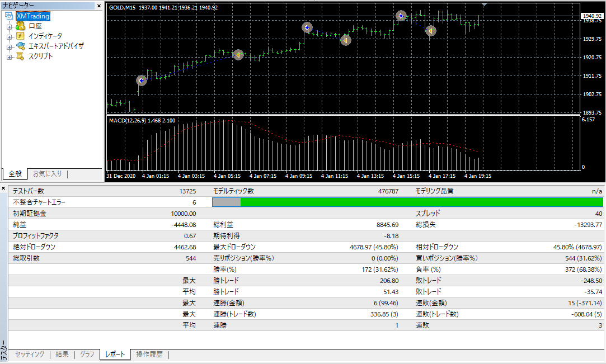
Task: Open the セッティング tab in tester
Action: coord(30,354)
